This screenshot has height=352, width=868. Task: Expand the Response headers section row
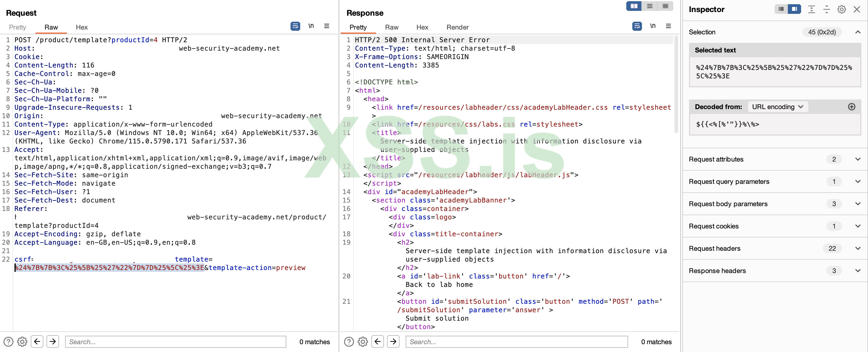click(x=857, y=271)
